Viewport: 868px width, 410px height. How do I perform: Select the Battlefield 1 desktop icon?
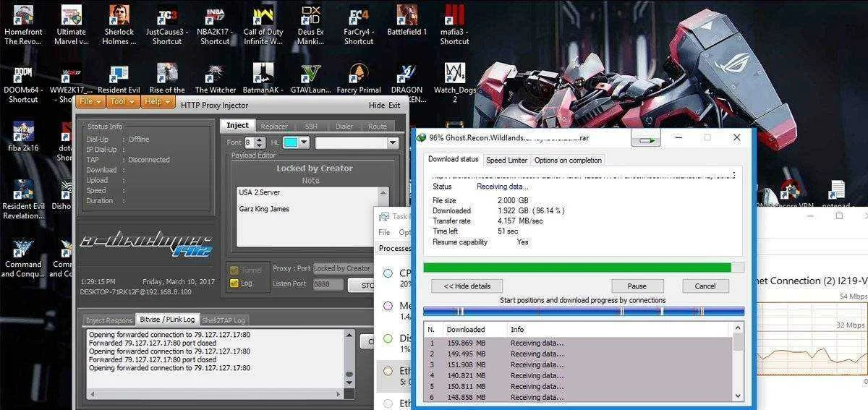click(x=407, y=20)
